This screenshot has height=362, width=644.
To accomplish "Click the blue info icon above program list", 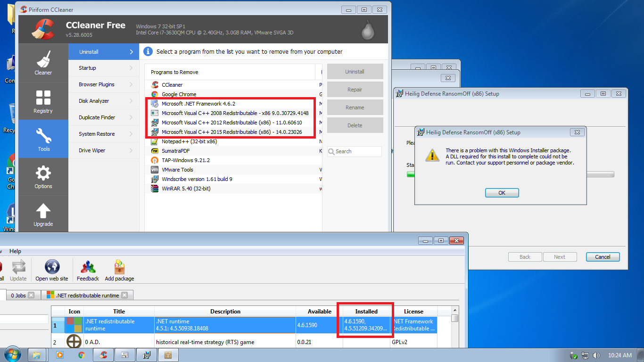I will [x=148, y=51].
